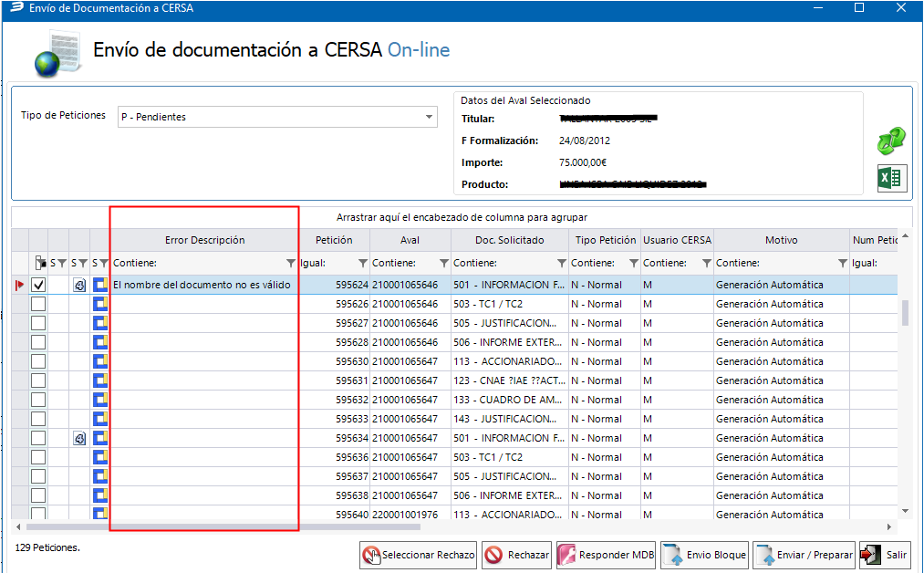The image size is (924, 573).
Task: Tick the checkbox for petition 595628
Action: pos(38,342)
